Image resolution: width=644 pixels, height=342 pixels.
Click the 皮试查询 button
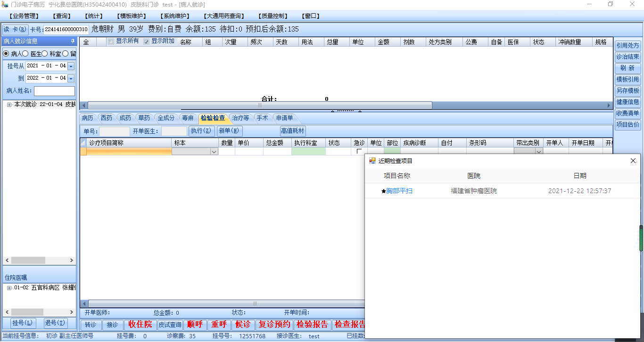pos(170,325)
